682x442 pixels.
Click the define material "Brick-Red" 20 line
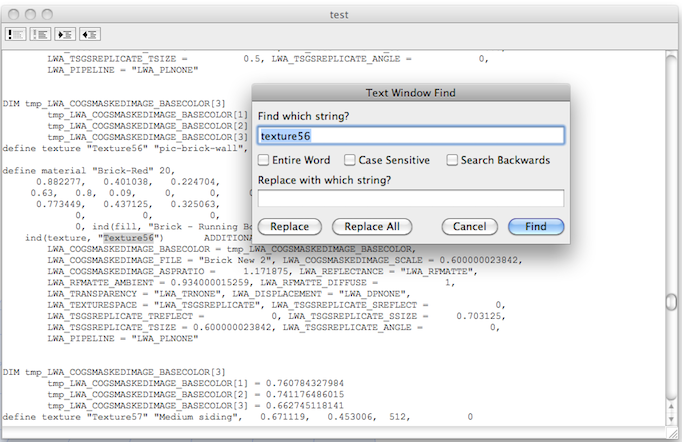coord(89,171)
